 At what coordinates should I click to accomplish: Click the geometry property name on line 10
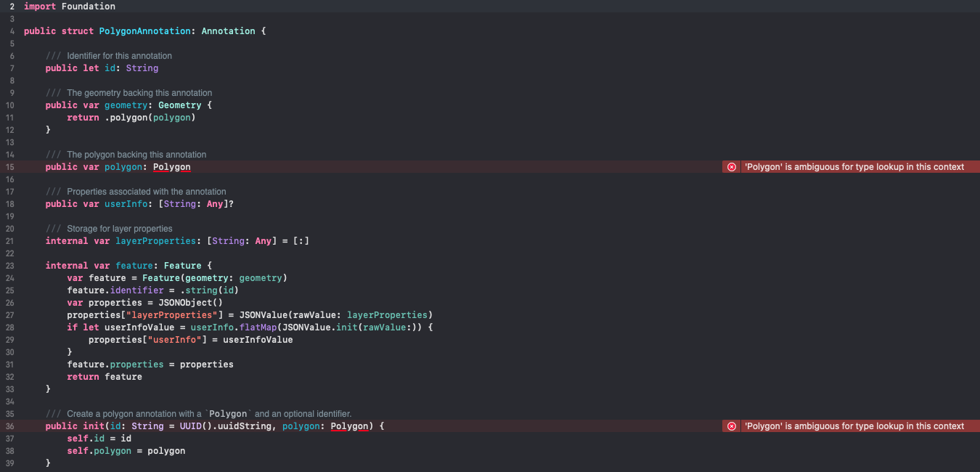126,105
